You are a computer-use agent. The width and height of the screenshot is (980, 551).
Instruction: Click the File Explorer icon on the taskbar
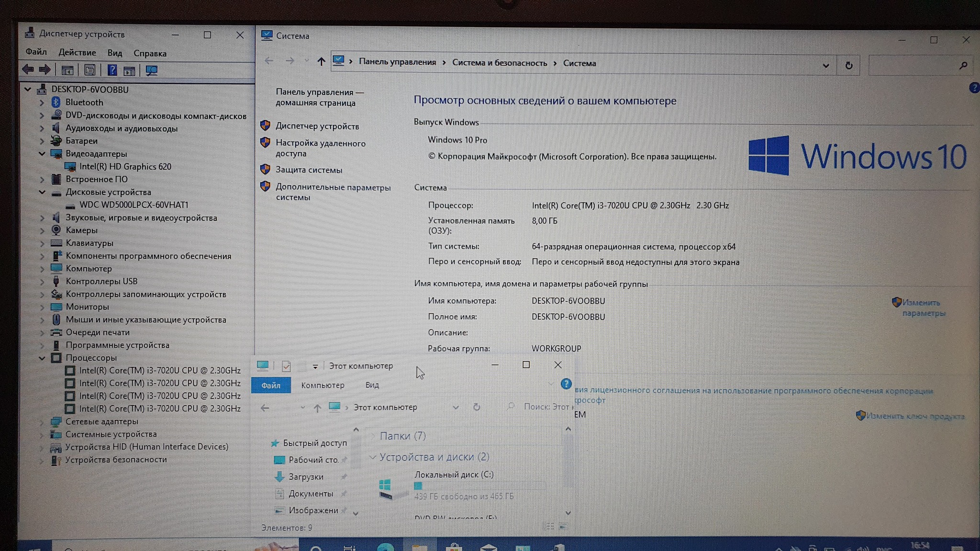[420, 547]
